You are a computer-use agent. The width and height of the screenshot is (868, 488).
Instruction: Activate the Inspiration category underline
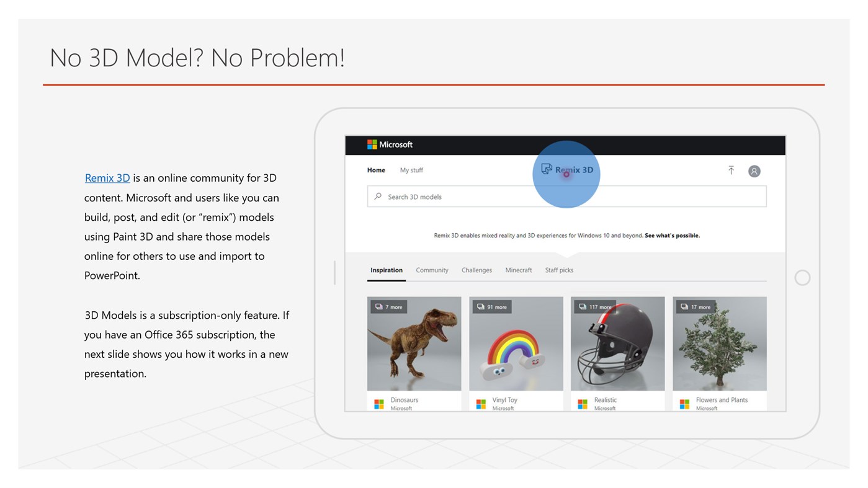click(x=386, y=270)
